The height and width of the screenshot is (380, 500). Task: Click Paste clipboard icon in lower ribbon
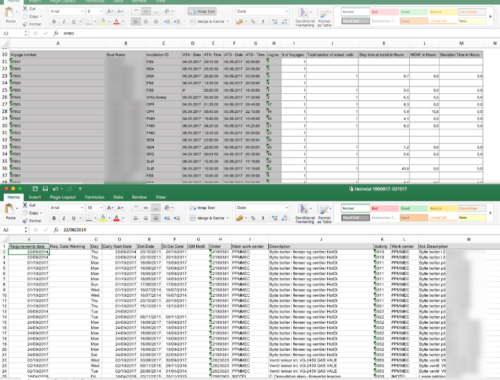click(10, 209)
